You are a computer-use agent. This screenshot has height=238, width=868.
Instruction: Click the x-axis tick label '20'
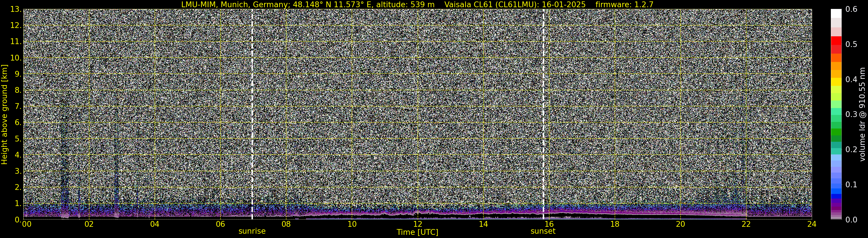(680, 224)
